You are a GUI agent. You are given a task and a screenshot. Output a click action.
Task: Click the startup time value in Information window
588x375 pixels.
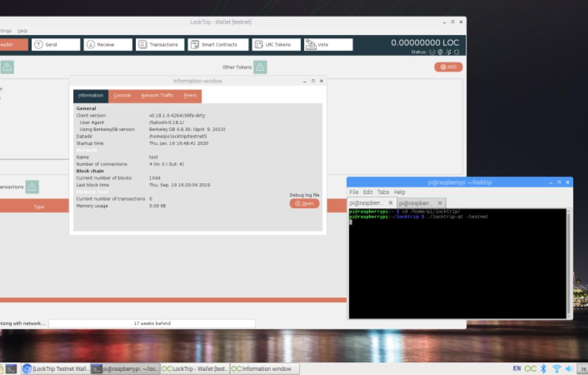178,143
